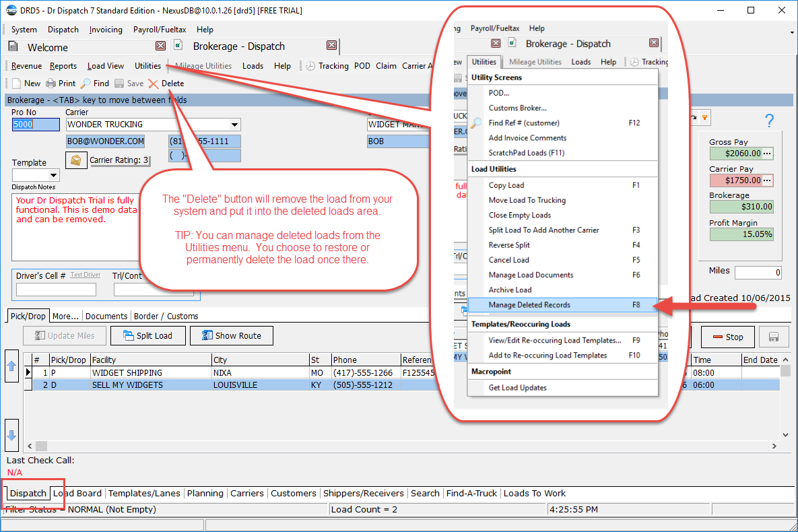Close the Brokerage - Dispatch tab
Viewport: 798px width, 532px height.
click(331, 45)
